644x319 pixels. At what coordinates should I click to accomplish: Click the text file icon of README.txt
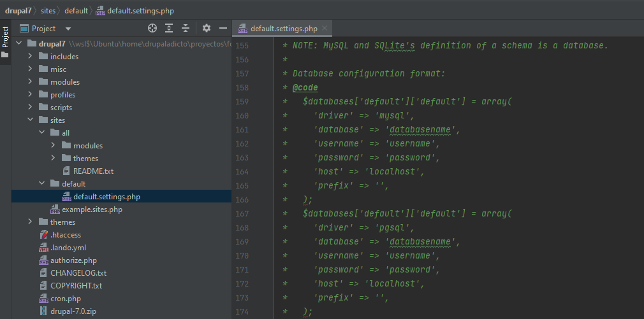click(x=66, y=171)
